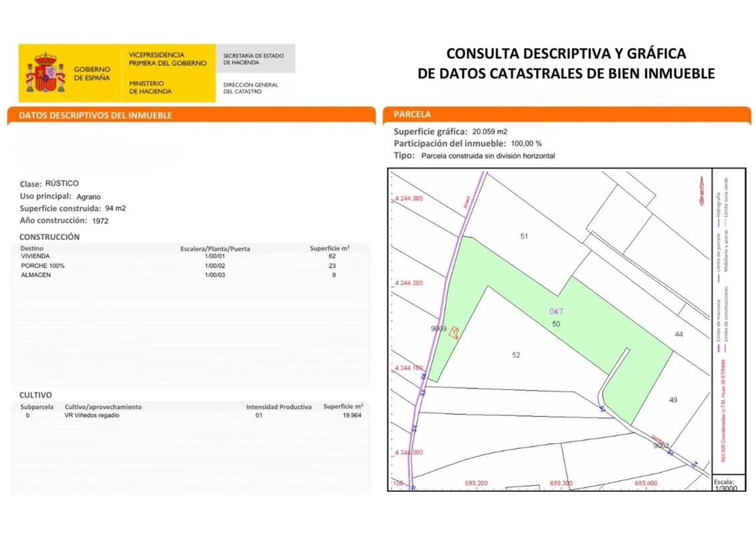Click the 4.244.200 coordinate label on the map
Image resolution: width=756 pixels, height=534 pixels.
409,283
